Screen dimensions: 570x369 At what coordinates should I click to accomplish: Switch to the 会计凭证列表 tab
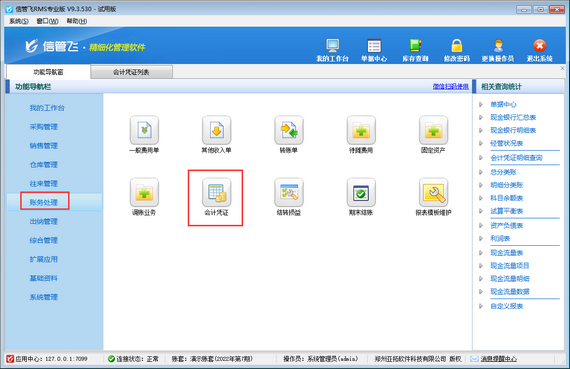[x=131, y=72]
